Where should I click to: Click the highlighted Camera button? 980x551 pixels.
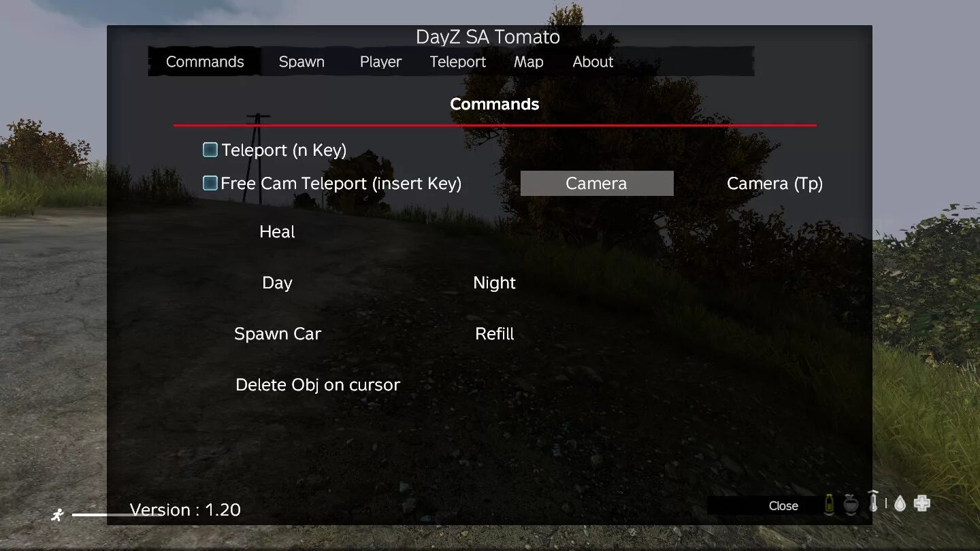pyautogui.click(x=597, y=184)
